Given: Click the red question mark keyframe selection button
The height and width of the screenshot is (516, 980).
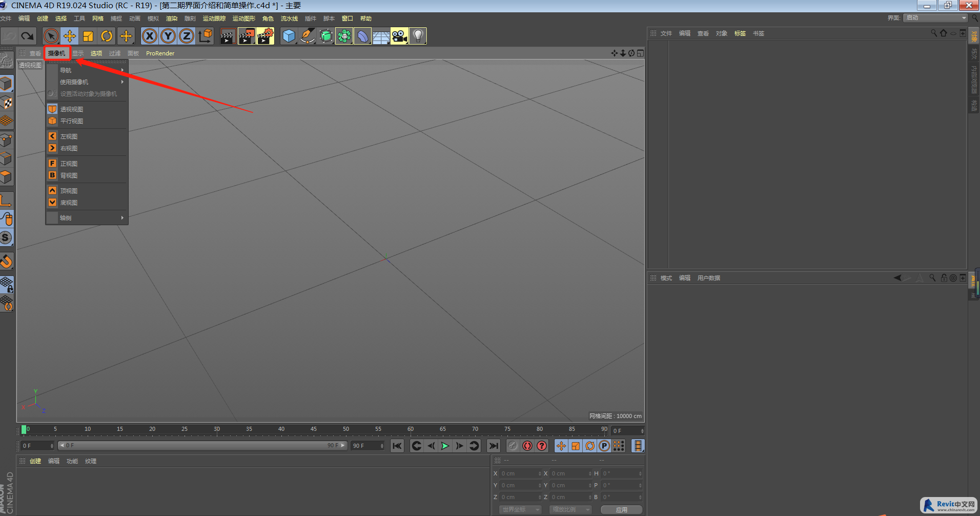Looking at the screenshot, I should [542, 446].
